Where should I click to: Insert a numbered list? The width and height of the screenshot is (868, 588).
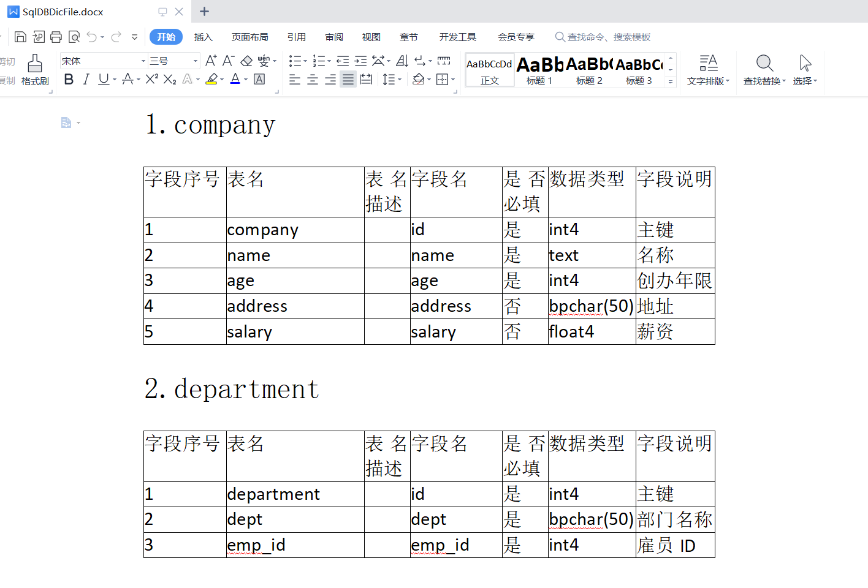319,61
